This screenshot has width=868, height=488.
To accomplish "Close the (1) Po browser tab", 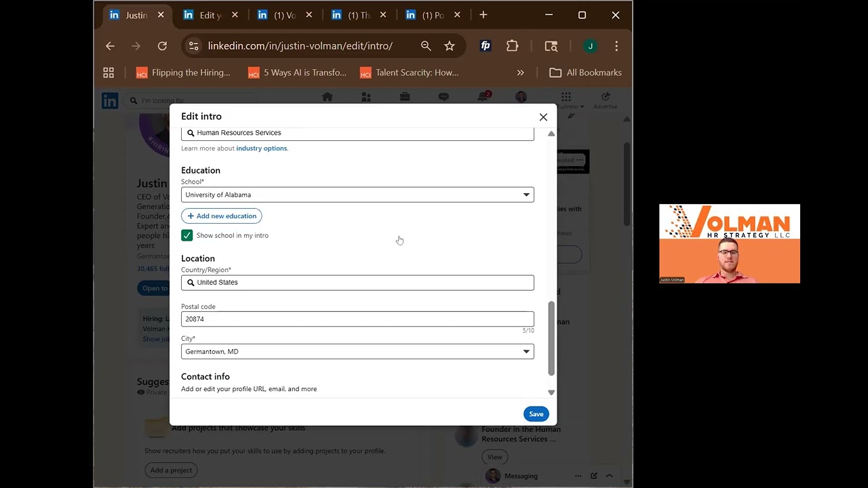I will pyautogui.click(x=457, y=15).
